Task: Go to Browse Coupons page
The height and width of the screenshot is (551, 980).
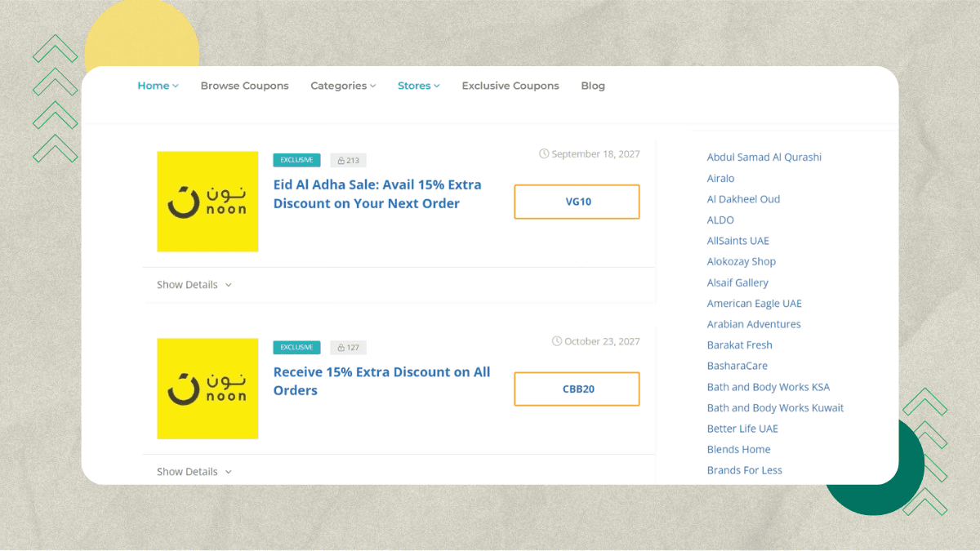Action: point(244,86)
